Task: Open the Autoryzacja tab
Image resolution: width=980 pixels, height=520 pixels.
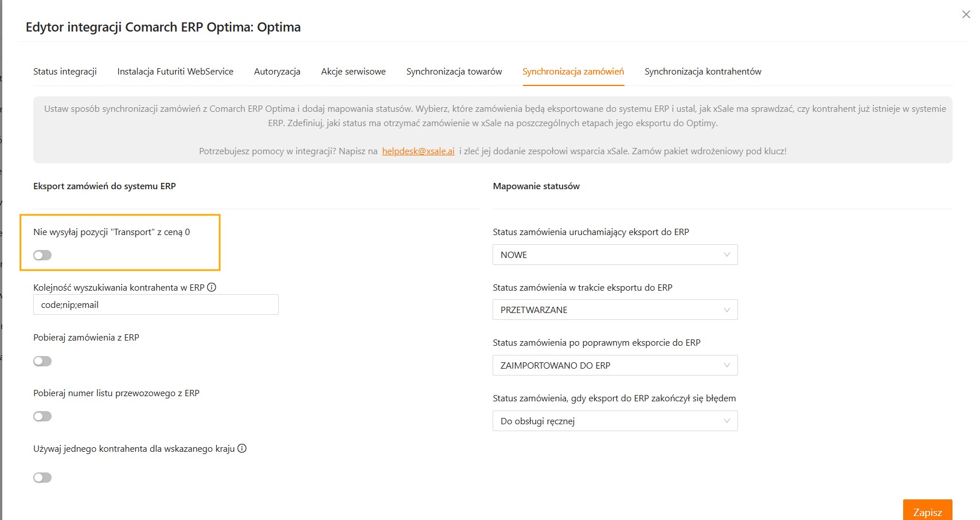Action: [277, 72]
